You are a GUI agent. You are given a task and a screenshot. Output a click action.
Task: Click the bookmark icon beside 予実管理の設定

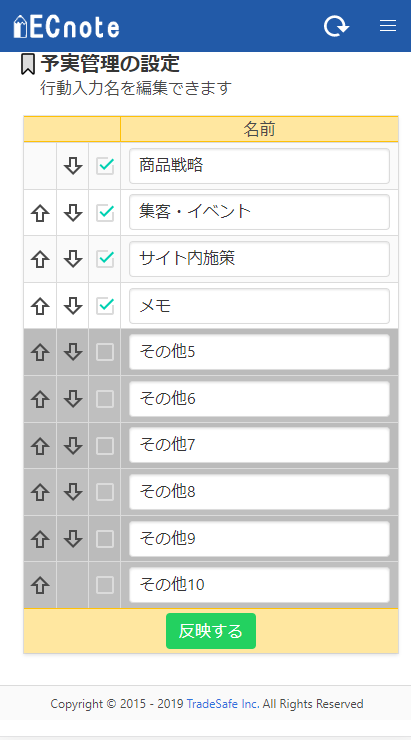pos(28,64)
